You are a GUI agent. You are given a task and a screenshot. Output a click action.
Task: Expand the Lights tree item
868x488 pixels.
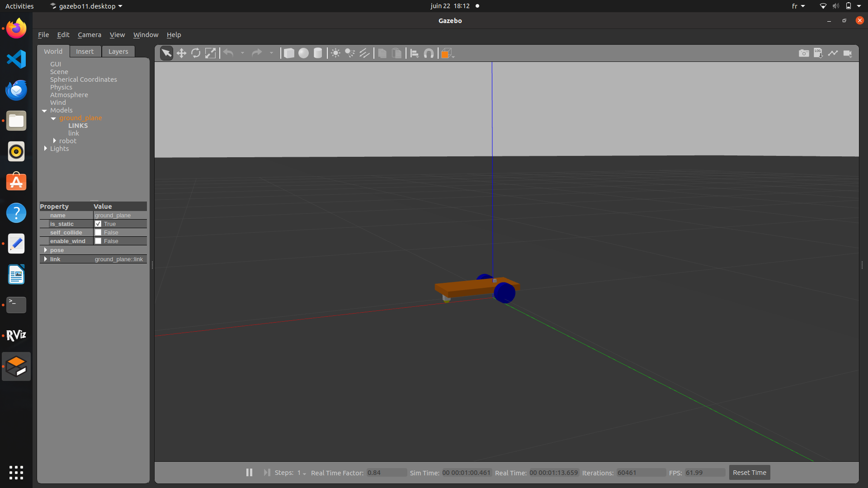(x=46, y=149)
